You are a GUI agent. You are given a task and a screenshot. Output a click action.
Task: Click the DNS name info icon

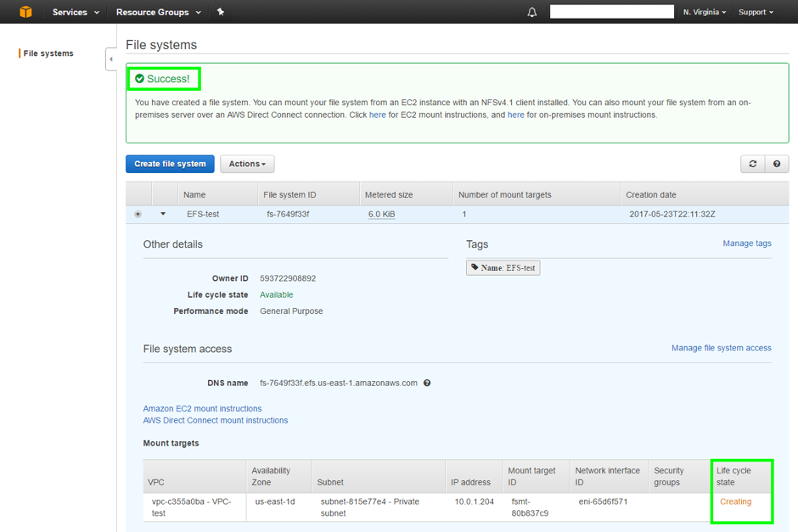pos(427,383)
